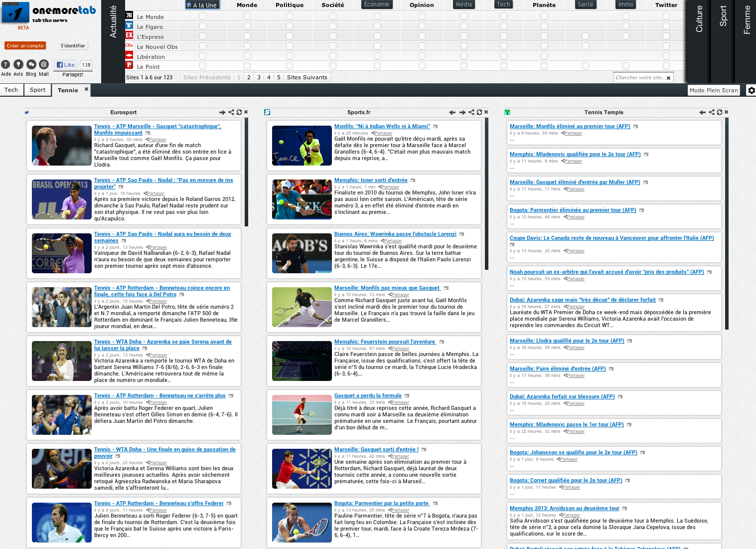Check Le Nouvel Obs Société checkbox
Viewport: 756px width, 549px height.
[333, 46]
